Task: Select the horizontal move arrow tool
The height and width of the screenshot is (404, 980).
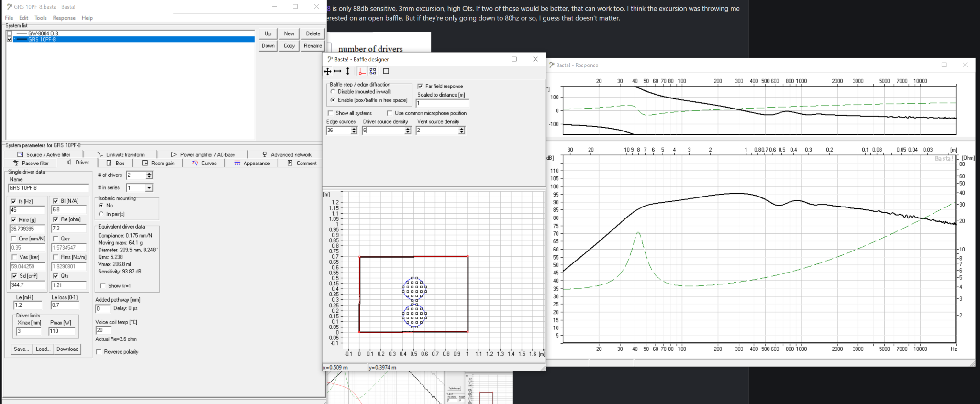Action: tap(338, 71)
